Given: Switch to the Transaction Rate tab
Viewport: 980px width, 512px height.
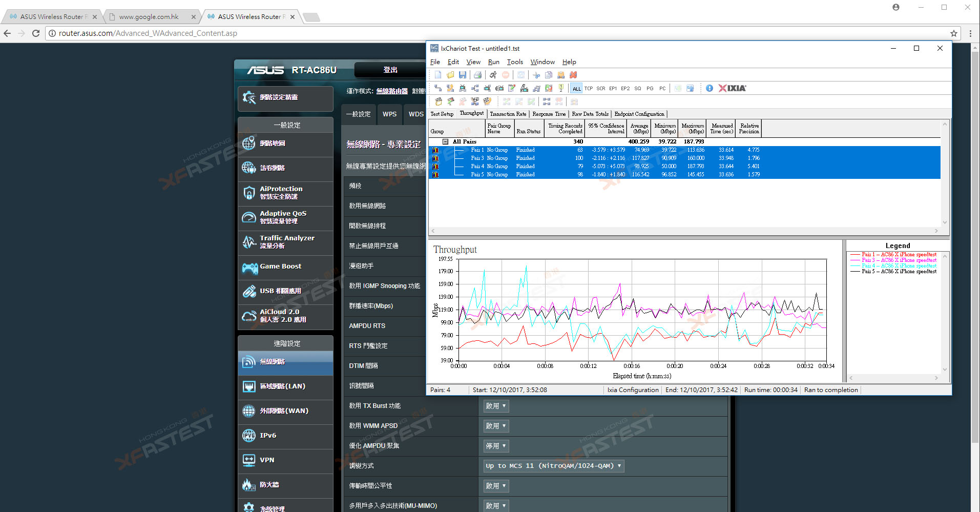Looking at the screenshot, I should point(508,114).
